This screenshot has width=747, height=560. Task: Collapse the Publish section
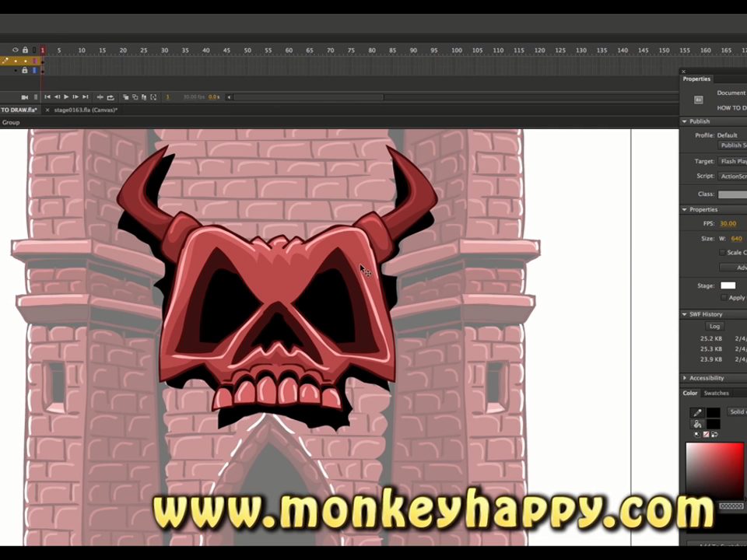point(685,121)
